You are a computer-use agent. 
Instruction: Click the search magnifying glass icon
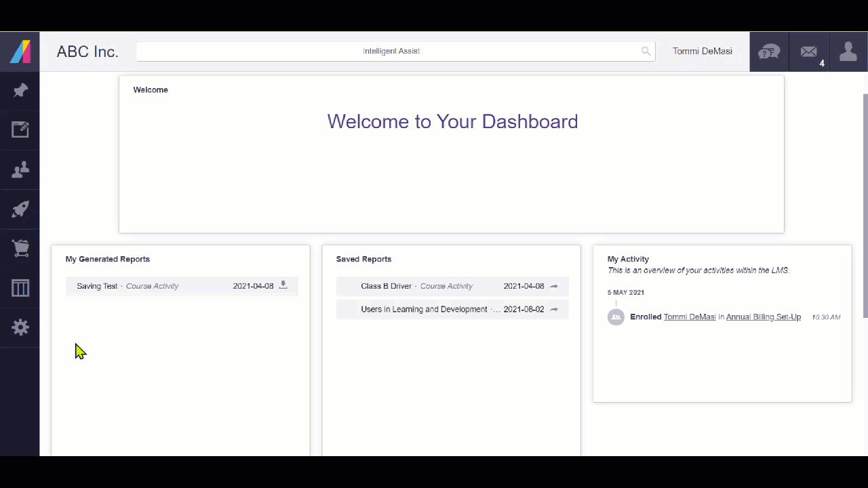(645, 51)
